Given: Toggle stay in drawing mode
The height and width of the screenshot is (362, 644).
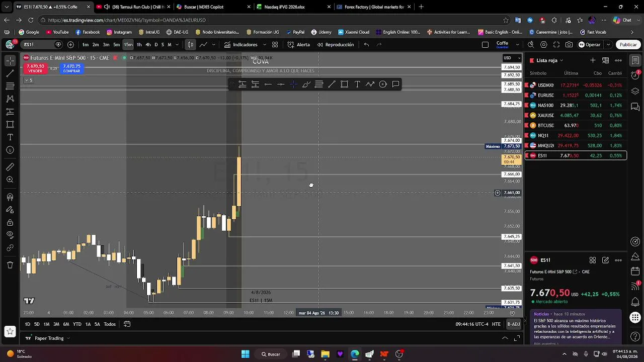Looking at the screenshot, I should pos(10,210).
